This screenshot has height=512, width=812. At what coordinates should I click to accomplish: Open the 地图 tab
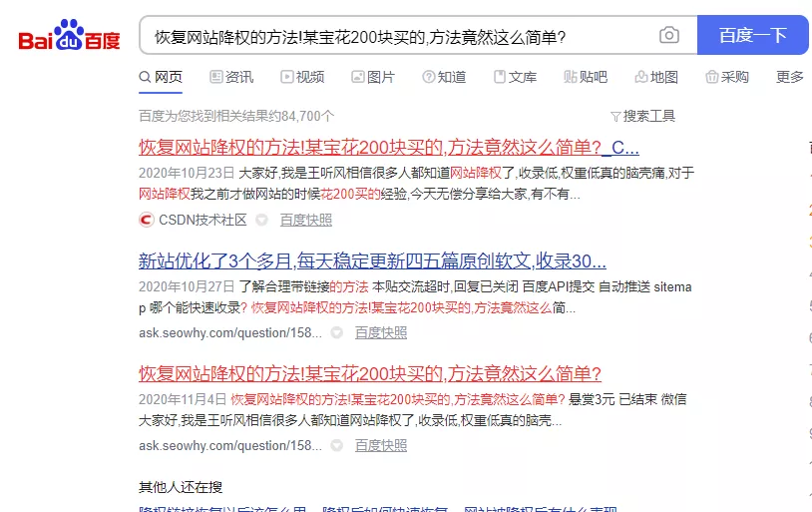(656, 77)
